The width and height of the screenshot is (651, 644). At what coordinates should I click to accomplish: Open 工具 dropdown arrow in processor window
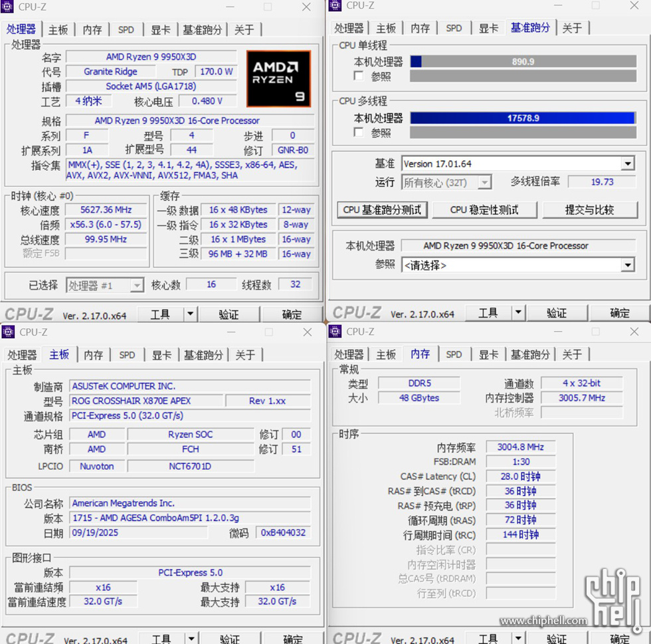coord(190,314)
